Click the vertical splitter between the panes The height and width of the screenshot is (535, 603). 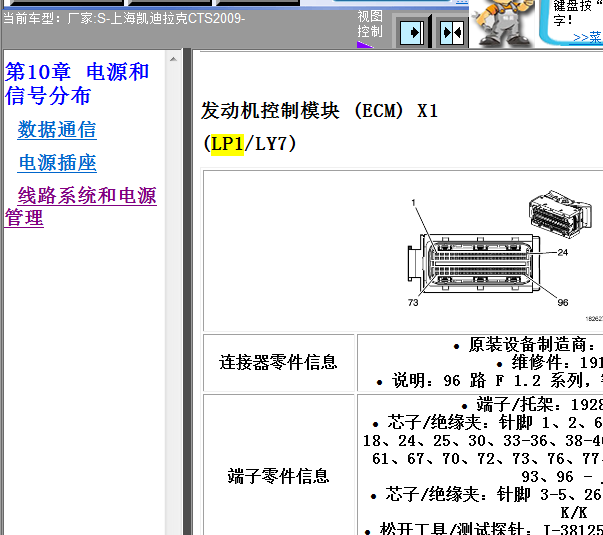[x=187, y=292]
